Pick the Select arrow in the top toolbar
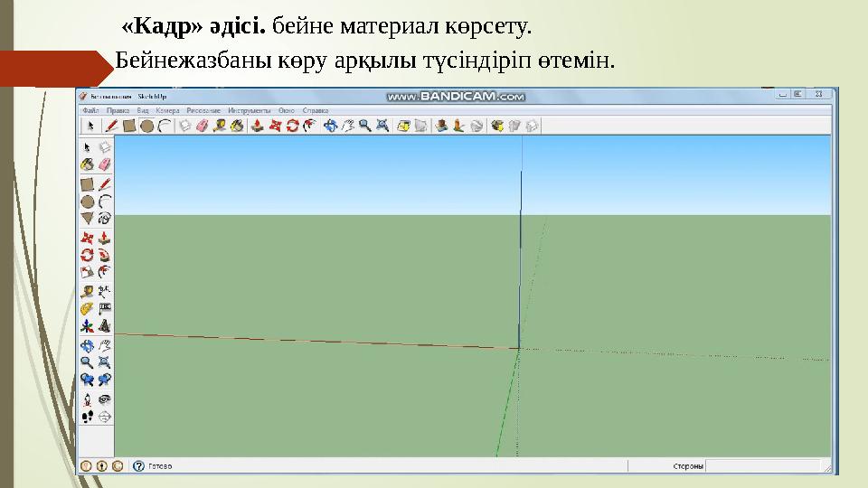The width and height of the screenshot is (868, 488). (x=90, y=127)
